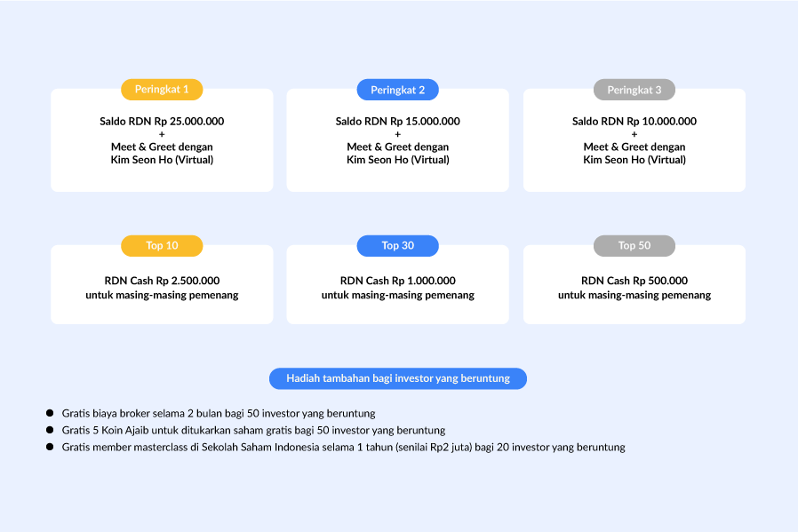
Task: Click the RDN Cash Rp 2.500.000 text
Action: tap(162, 281)
